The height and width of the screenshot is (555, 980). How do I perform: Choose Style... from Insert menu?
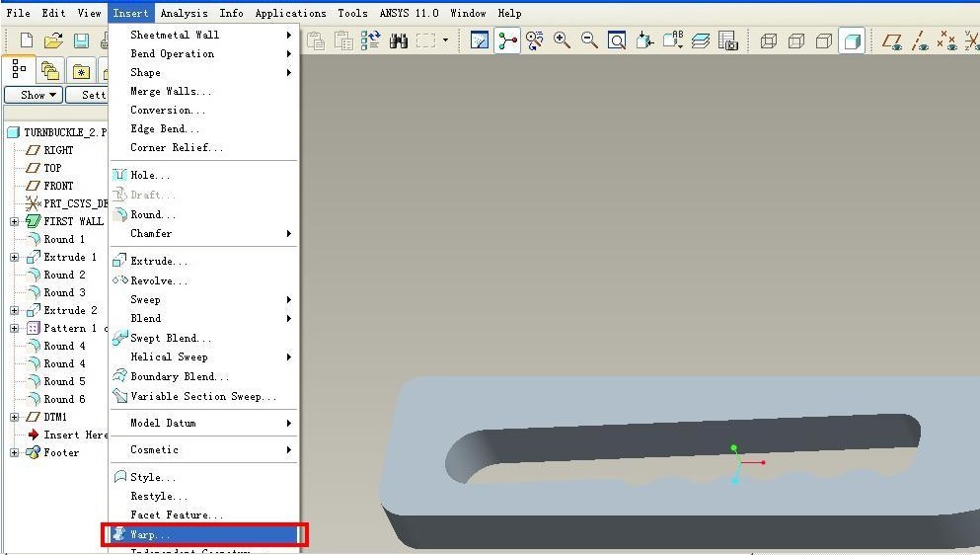tap(203, 477)
